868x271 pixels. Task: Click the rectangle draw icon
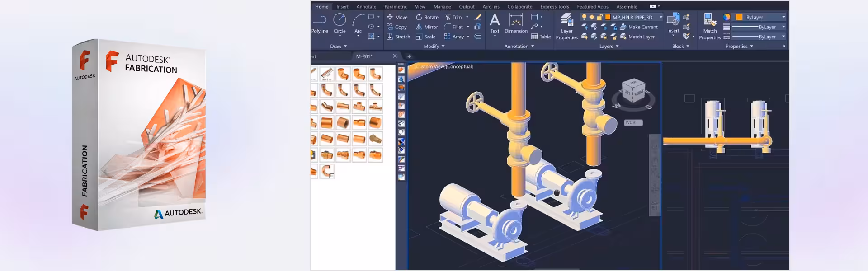[372, 17]
